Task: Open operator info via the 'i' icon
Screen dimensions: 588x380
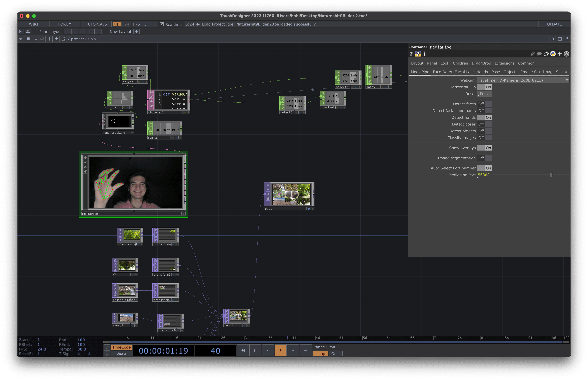Action: [x=425, y=54]
